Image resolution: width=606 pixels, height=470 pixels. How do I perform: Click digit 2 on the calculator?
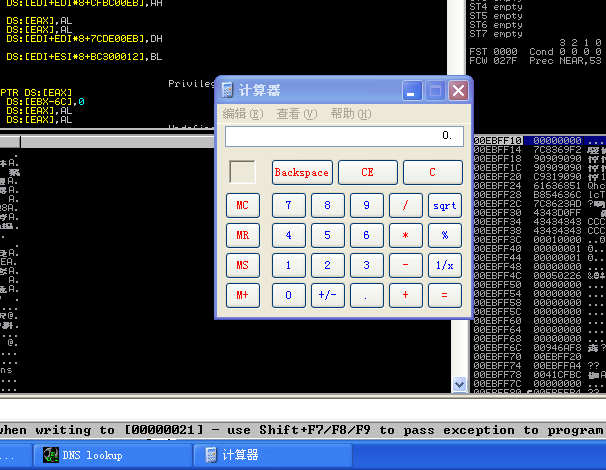[328, 265]
